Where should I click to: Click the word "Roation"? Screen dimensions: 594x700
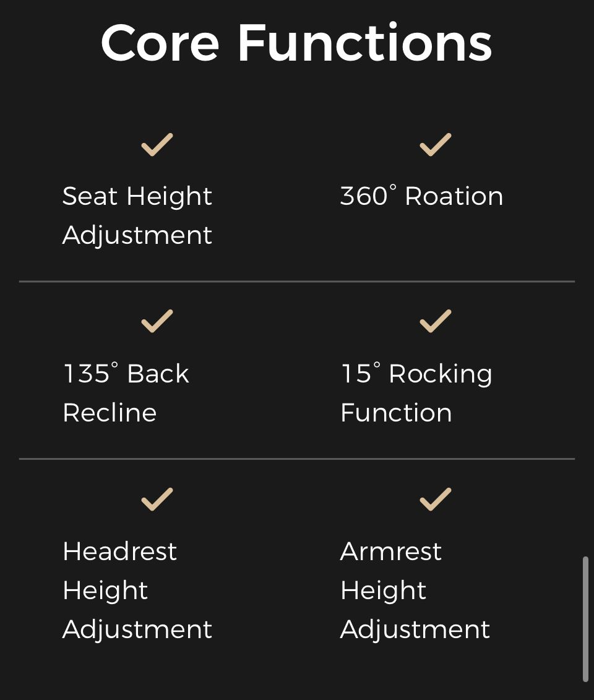tap(454, 196)
